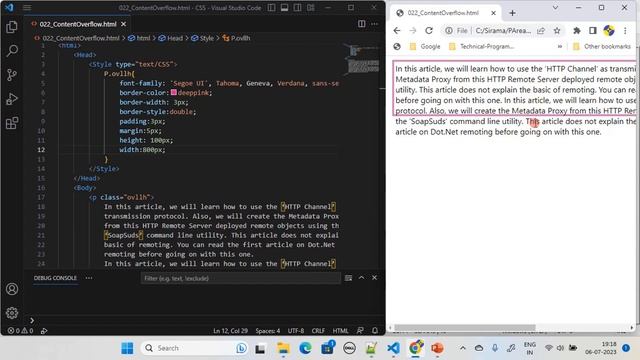
Task: Open the Accounts menu in VS Code
Action: [x=12, y=289]
